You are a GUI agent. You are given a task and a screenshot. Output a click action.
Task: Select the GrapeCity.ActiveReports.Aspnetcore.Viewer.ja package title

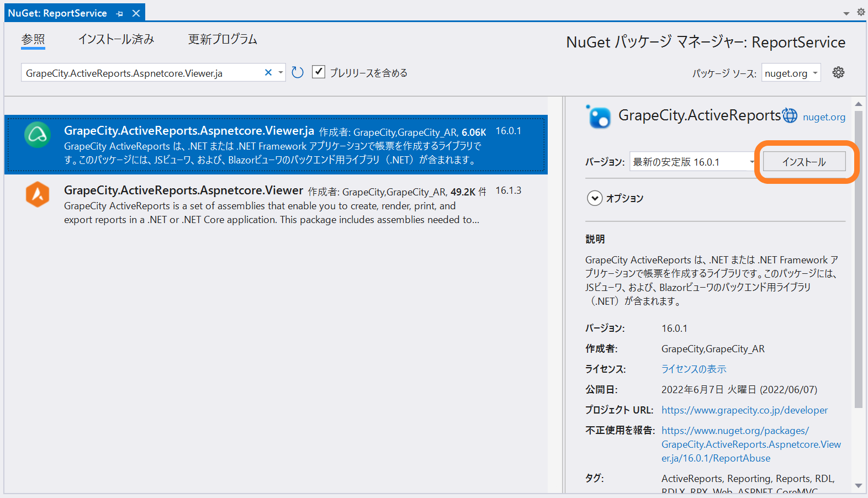(189, 131)
